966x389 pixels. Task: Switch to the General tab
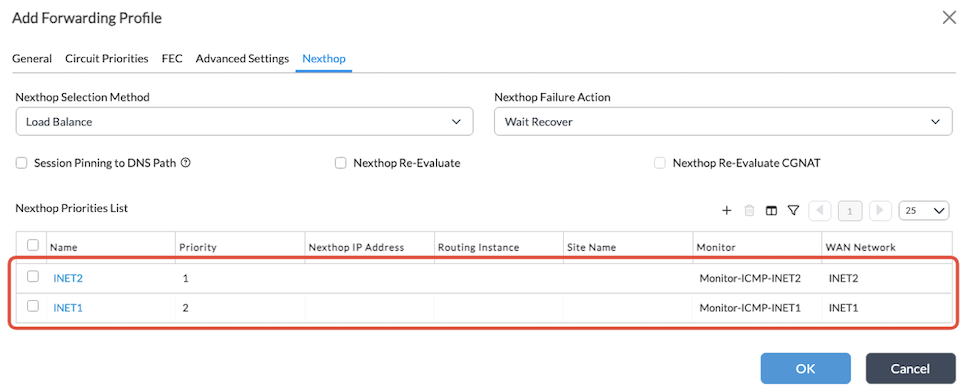32,59
